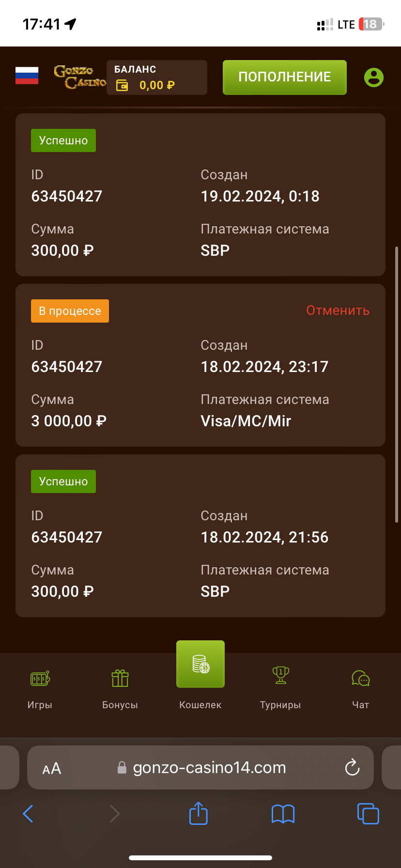Reload the page in Safari
Viewport: 401px width, 868px height.
coord(352,767)
